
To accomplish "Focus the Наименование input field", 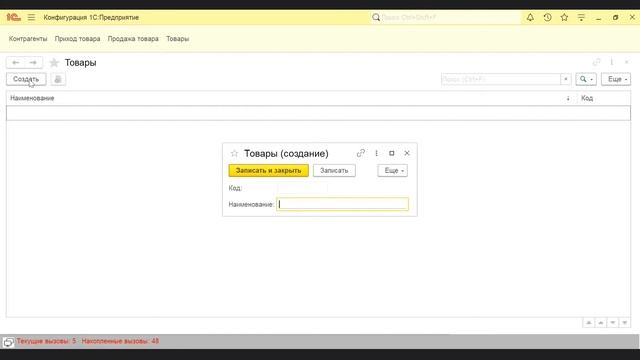I will click(342, 204).
